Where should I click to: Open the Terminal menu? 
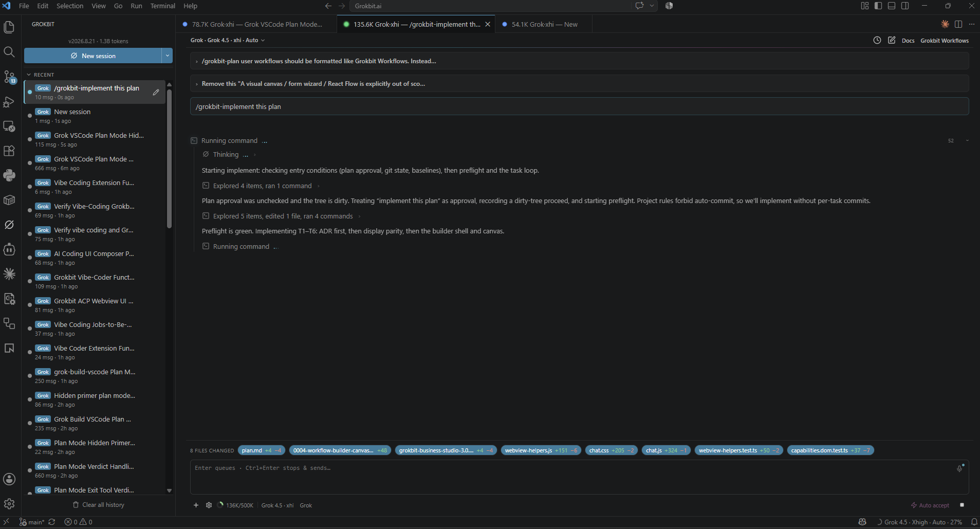pos(162,6)
